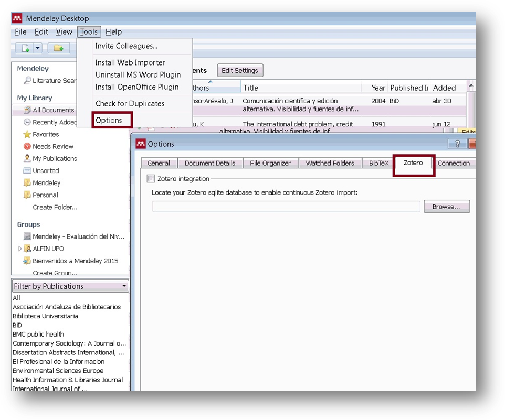Open the Add Document dropdown arrow
This screenshot has width=505, height=420.
tap(38, 48)
